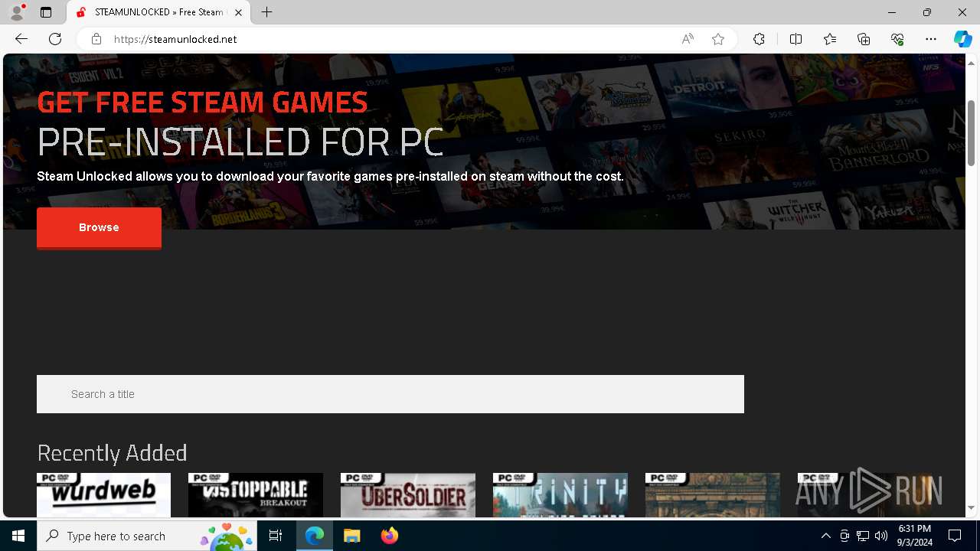980x551 pixels.
Task: Click the address bar URL
Action: click(x=175, y=39)
